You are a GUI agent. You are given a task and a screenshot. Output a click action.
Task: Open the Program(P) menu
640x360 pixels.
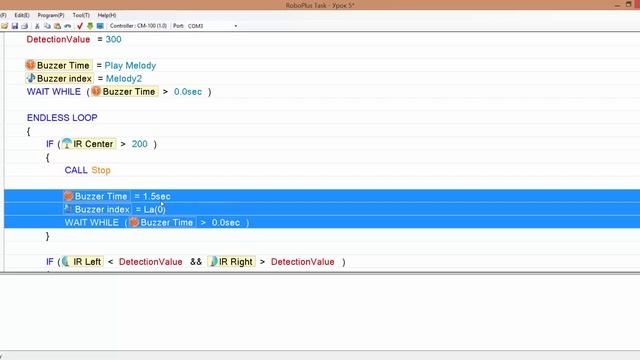[x=51, y=15]
